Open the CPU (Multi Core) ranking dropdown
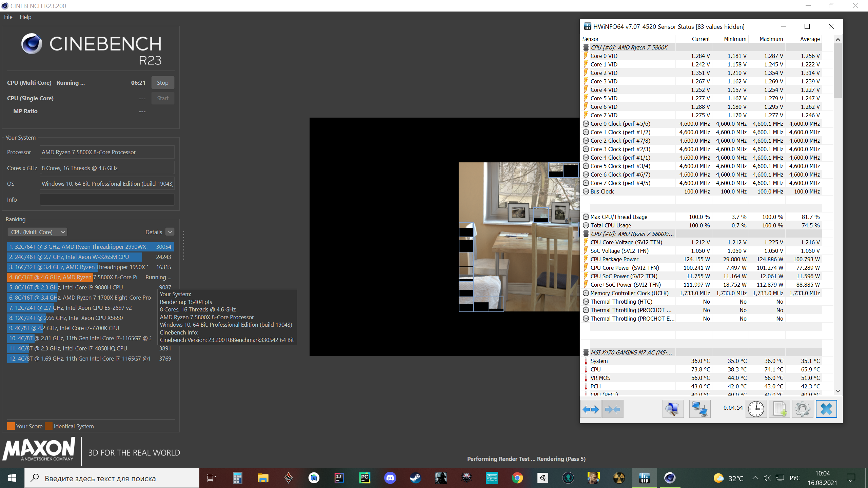This screenshot has height=488, width=868. (37, 232)
